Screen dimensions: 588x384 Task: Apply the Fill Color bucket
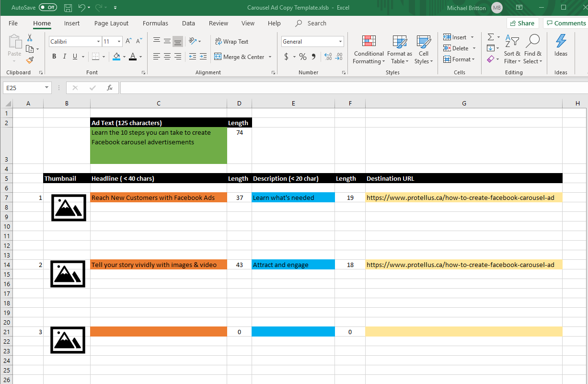[116, 57]
